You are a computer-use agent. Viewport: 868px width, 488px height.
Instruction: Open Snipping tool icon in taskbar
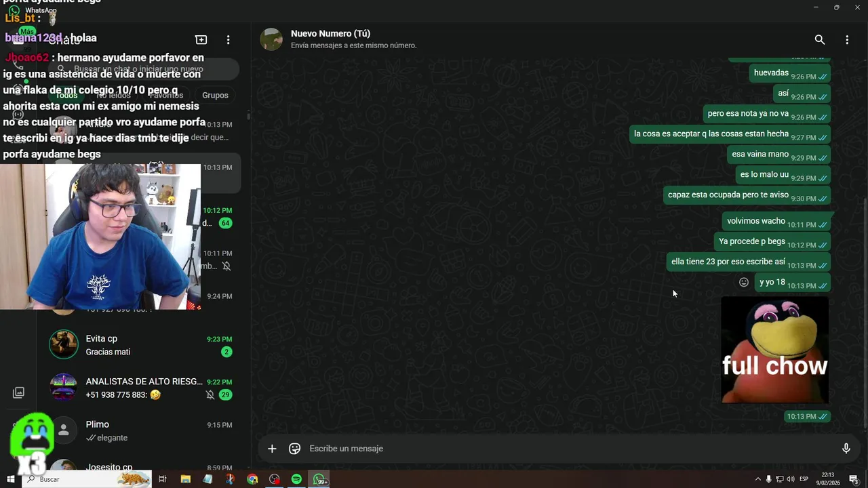tap(230, 479)
